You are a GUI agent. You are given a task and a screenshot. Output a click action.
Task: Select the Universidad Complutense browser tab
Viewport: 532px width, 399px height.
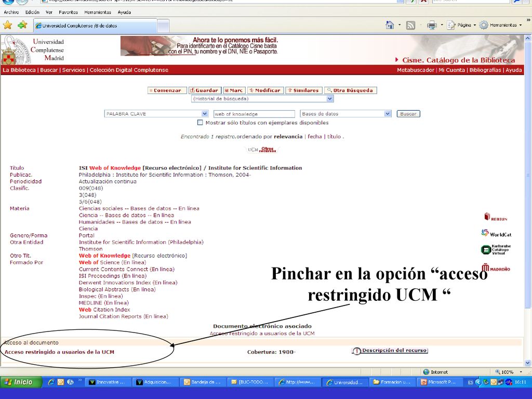tap(95, 26)
